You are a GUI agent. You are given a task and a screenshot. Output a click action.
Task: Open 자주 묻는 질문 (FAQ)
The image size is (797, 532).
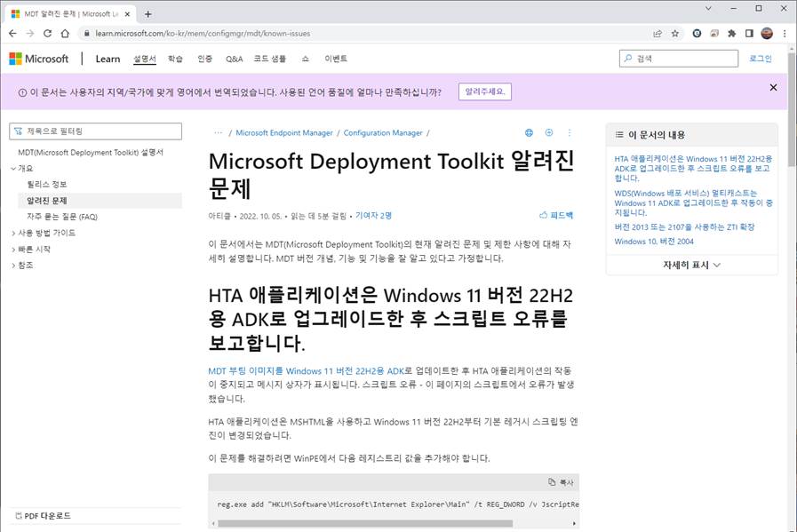pos(62,217)
